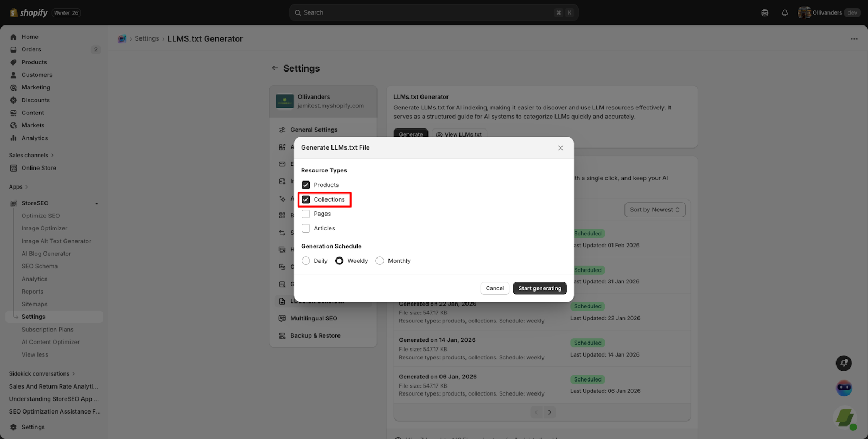Click the Shopify logo
868x439 pixels.
click(29, 12)
